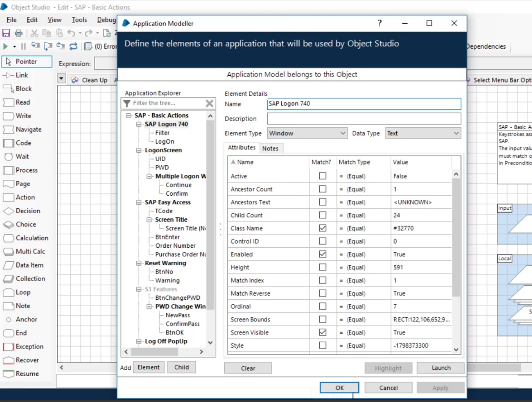
Task: Click the Copy icon in the toolbar
Action: coord(47,33)
